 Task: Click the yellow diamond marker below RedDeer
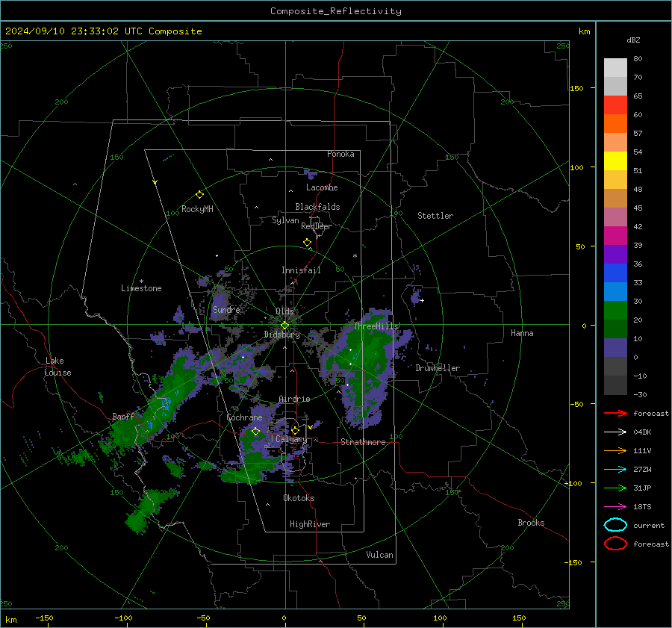(308, 243)
